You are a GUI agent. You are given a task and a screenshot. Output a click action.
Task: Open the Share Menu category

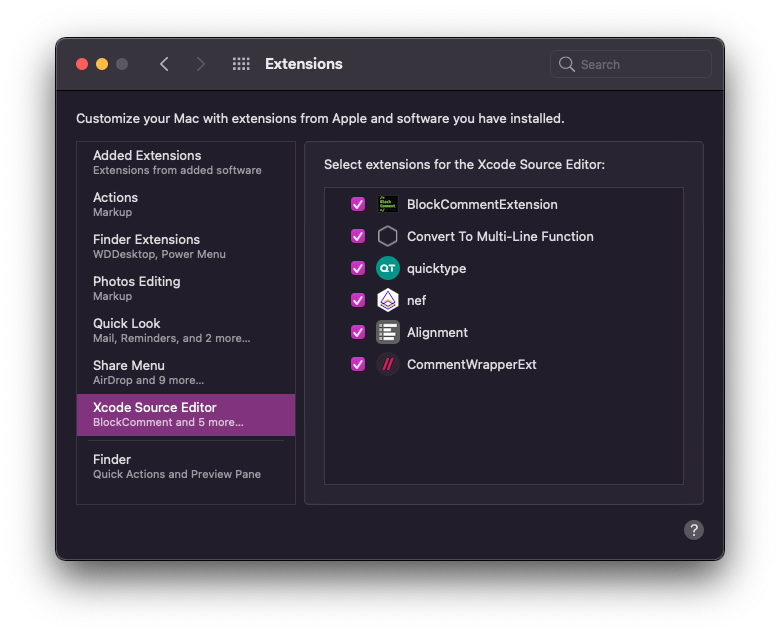tap(186, 373)
